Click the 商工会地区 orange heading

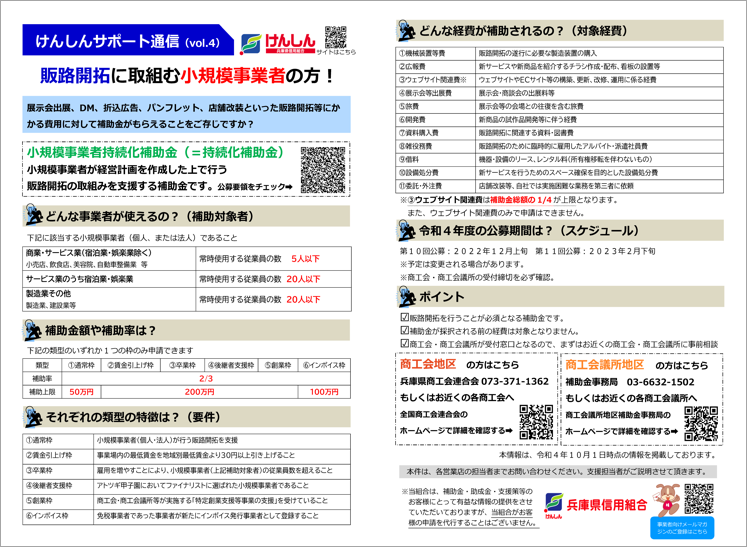[x=428, y=364]
